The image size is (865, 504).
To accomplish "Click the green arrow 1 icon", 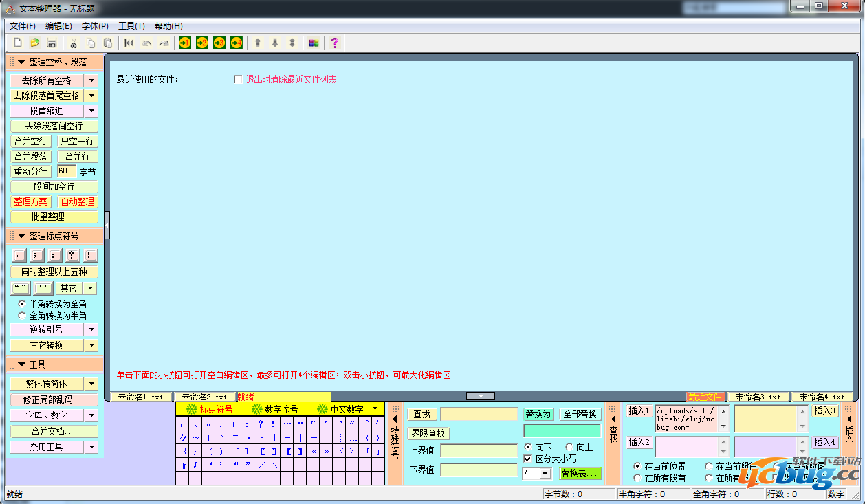I will click(185, 43).
